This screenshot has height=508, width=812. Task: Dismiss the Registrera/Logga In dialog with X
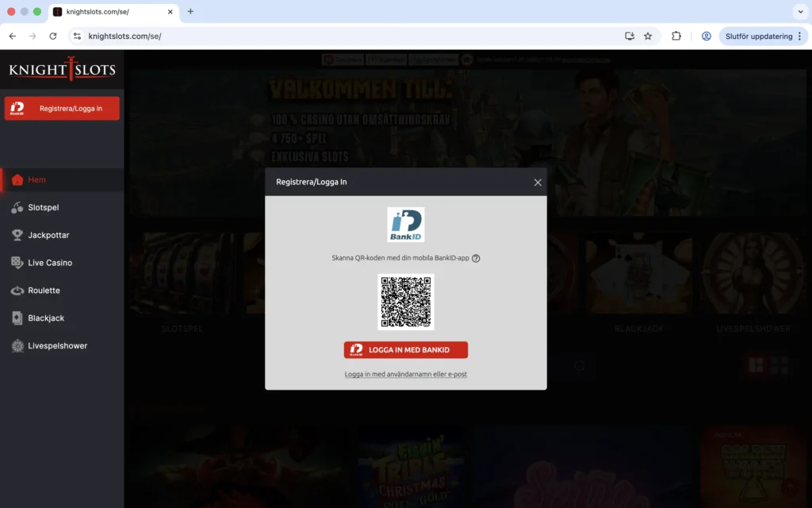coord(538,182)
